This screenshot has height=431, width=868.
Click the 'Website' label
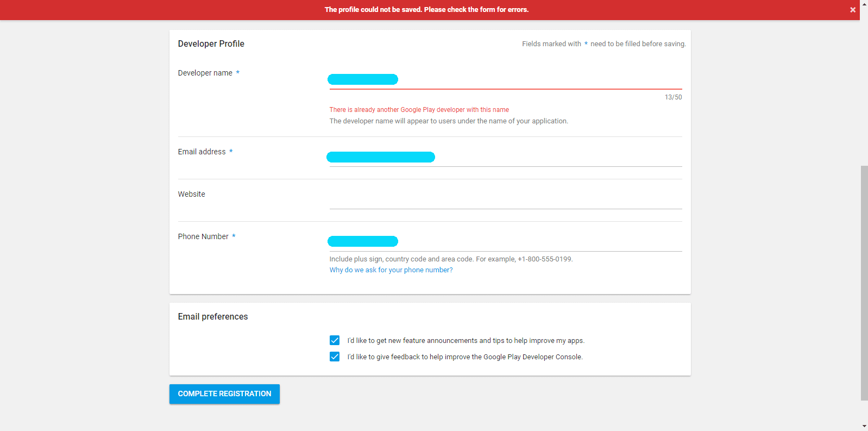coord(192,194)
